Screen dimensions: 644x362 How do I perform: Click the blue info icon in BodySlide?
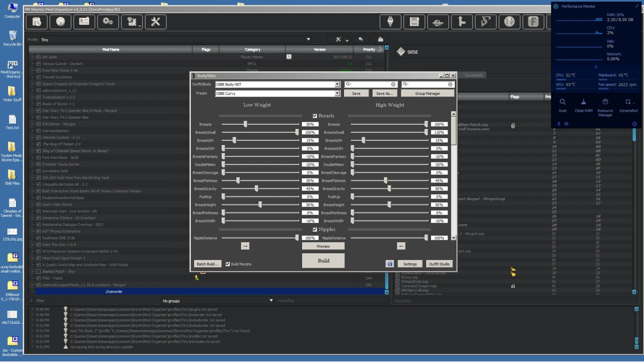pos(390,264)
